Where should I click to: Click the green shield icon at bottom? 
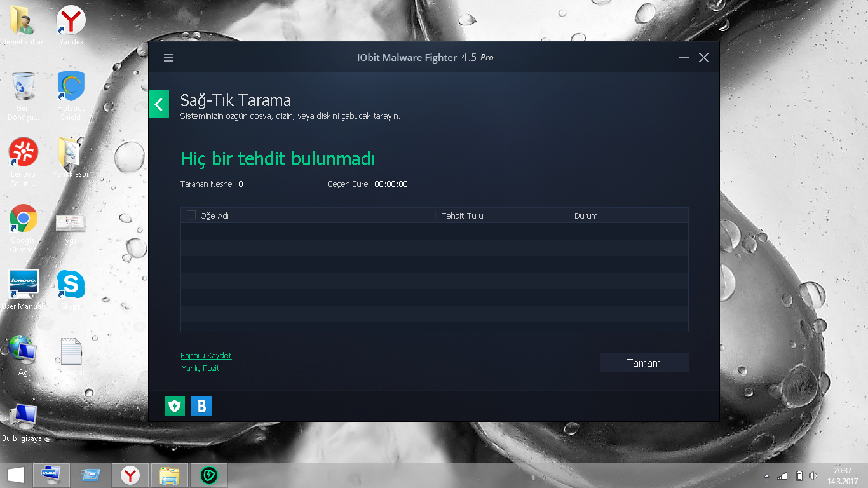click(x=175, y=406)
